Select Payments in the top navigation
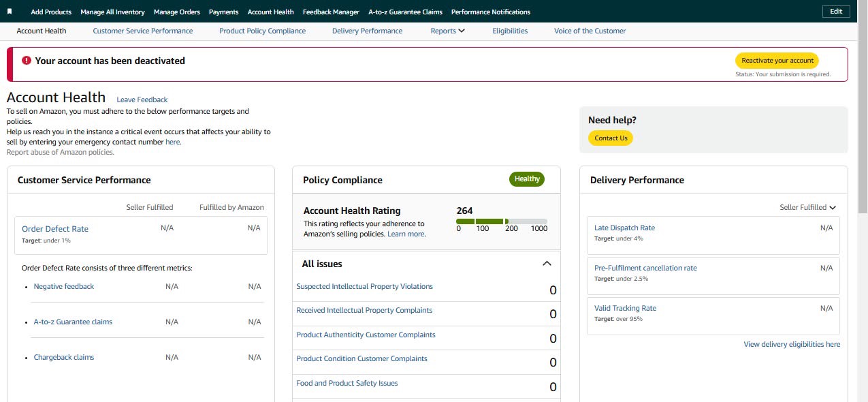Viewport: 868px width, 402px height. 224,12
